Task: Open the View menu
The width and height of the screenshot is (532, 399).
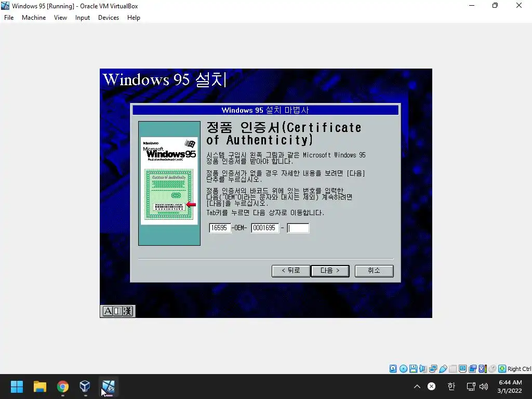Action: coord(60,18)
